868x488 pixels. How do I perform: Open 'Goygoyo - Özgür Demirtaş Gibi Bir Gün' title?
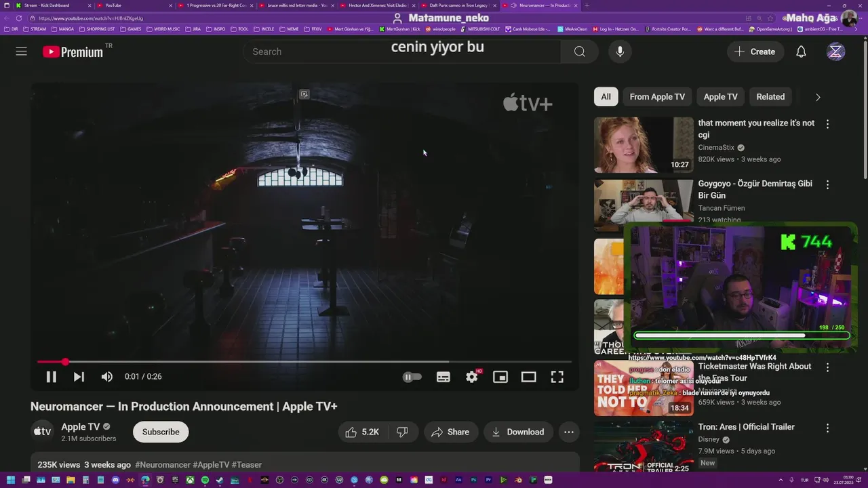[x=755, y=190]
